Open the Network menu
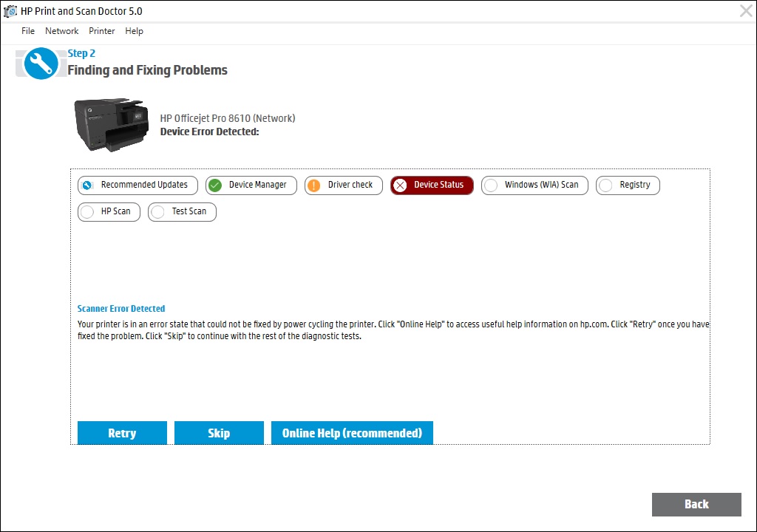 [61, 31]
